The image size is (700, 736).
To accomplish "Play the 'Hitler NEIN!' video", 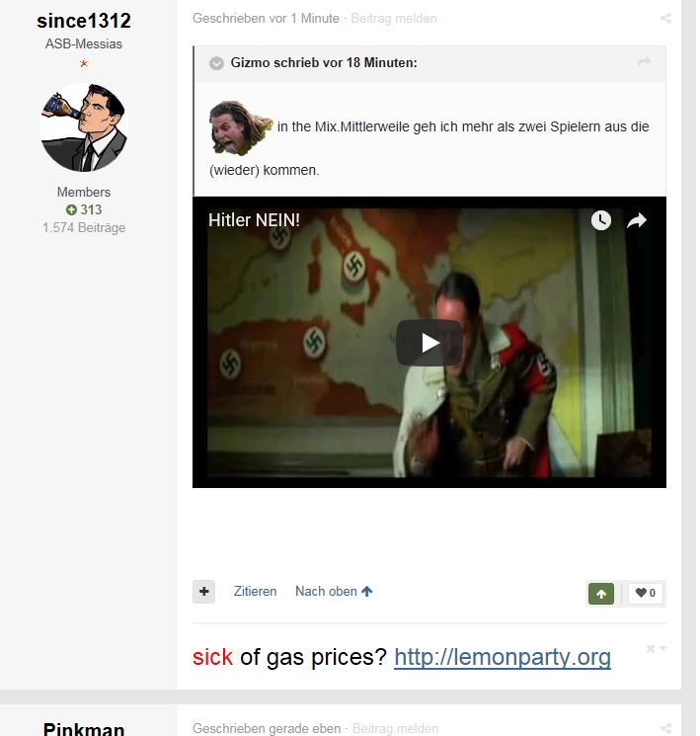I will click(429, 343).
